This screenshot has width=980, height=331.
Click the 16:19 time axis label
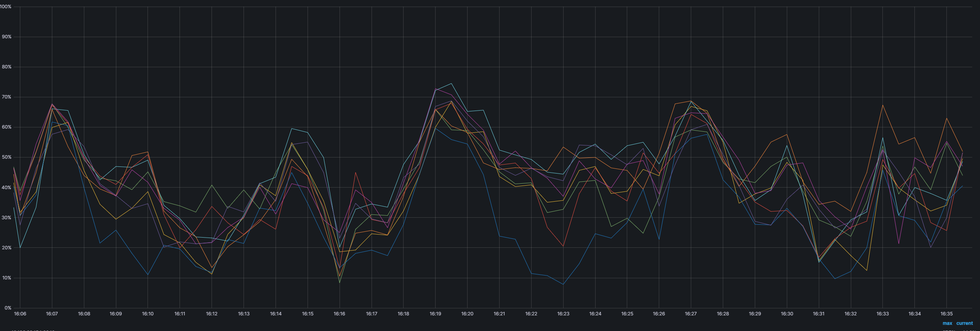tap(435, 314)
